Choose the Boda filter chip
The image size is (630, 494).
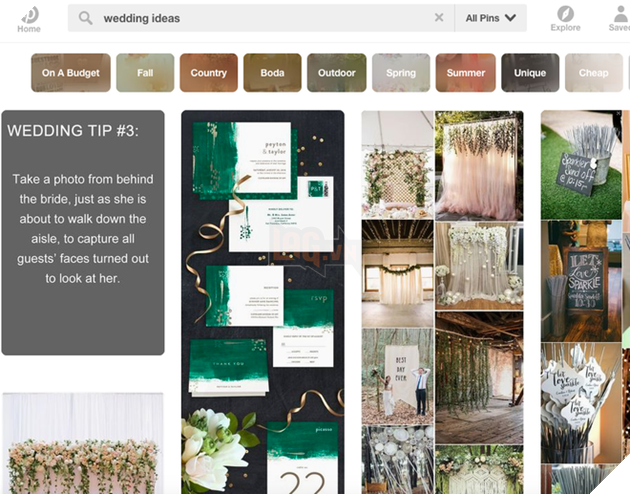coord(272,73)
